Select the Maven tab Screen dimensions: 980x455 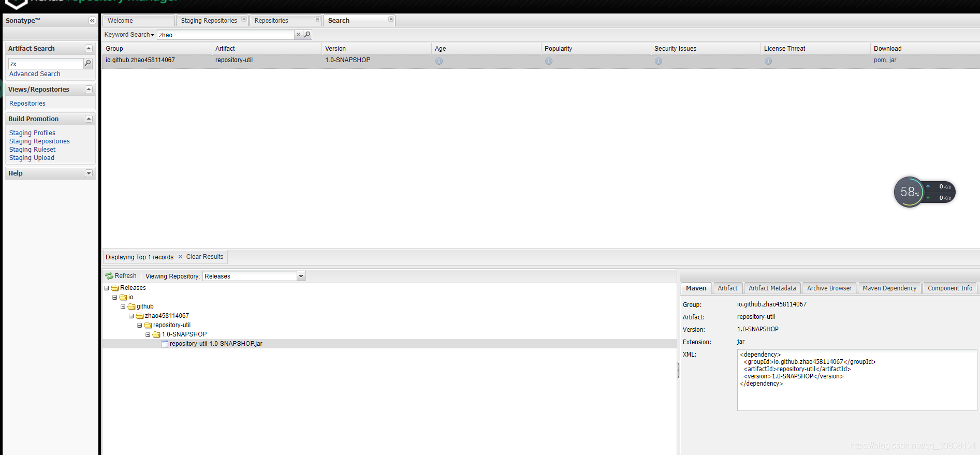pyautogui.click(x=696, y=288)
